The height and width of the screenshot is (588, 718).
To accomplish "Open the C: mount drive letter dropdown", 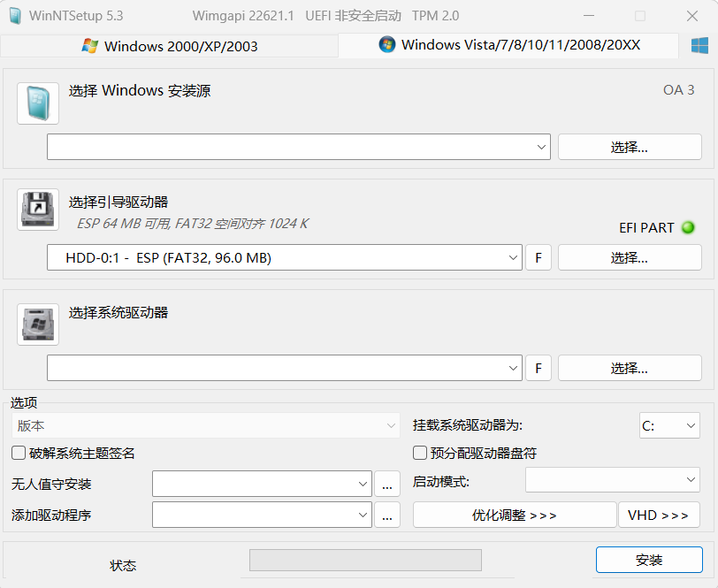I will pos(669,425).
